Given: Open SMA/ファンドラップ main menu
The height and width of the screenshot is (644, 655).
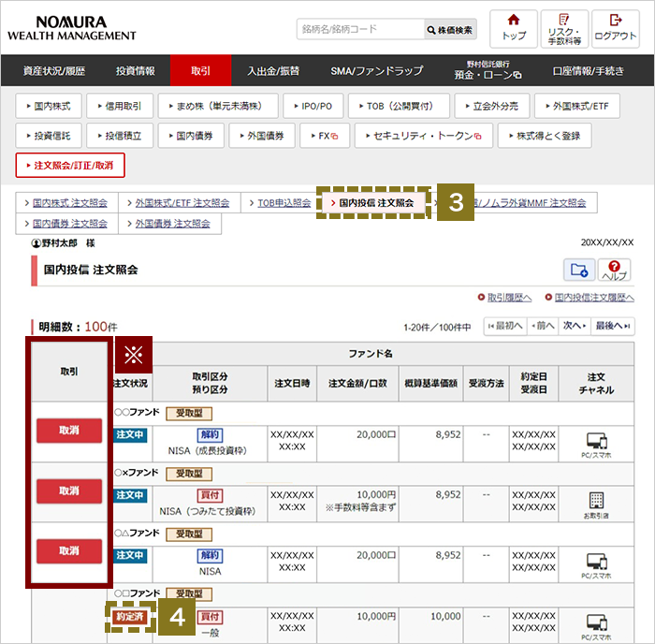Looking at the screenshot, I should point(377,70).
